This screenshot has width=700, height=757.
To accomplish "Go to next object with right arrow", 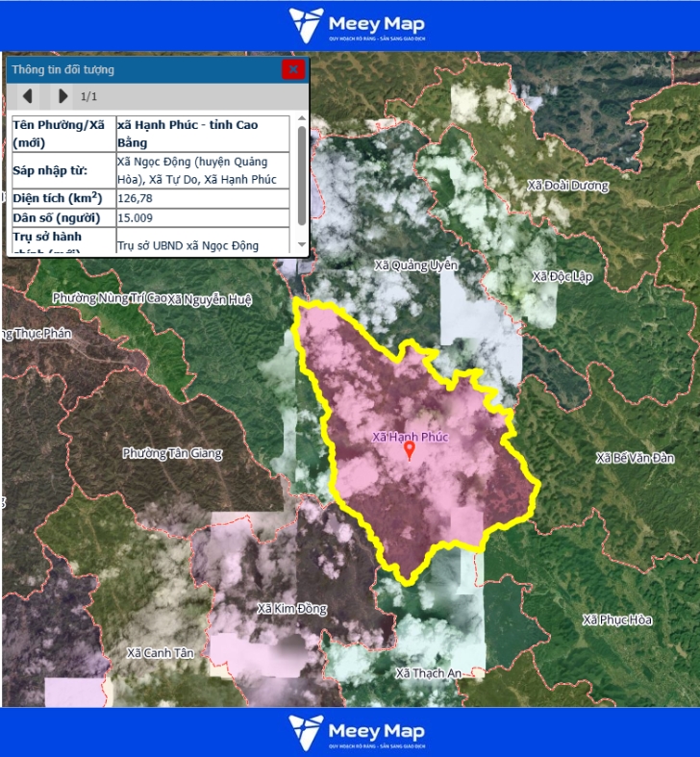I will 62,95.
